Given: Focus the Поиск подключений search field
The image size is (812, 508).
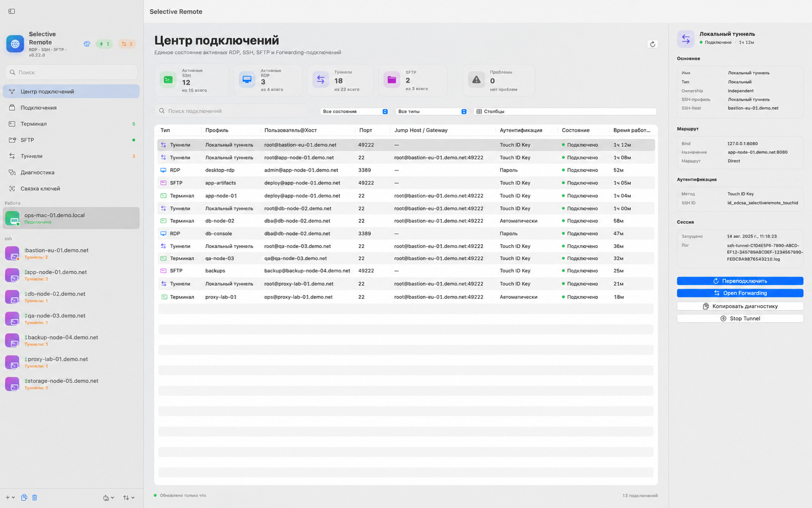Looking at the screenshot, I should (231, 111).
